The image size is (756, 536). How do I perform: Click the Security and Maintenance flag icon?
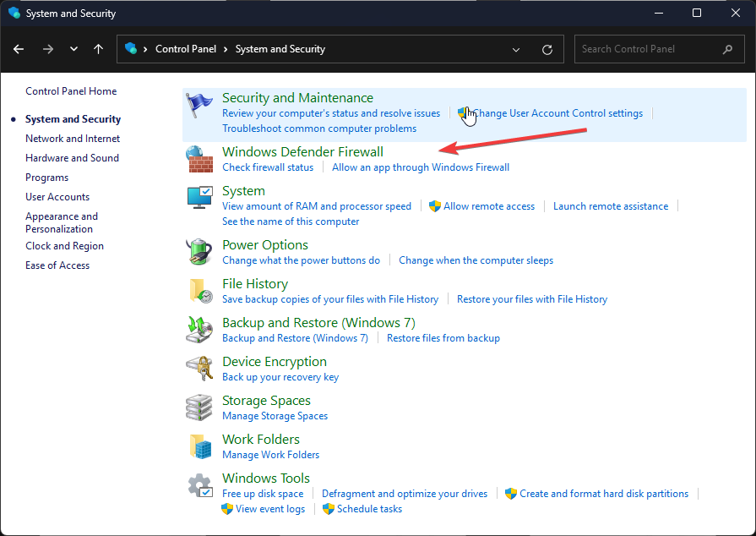tap(199, 106)
